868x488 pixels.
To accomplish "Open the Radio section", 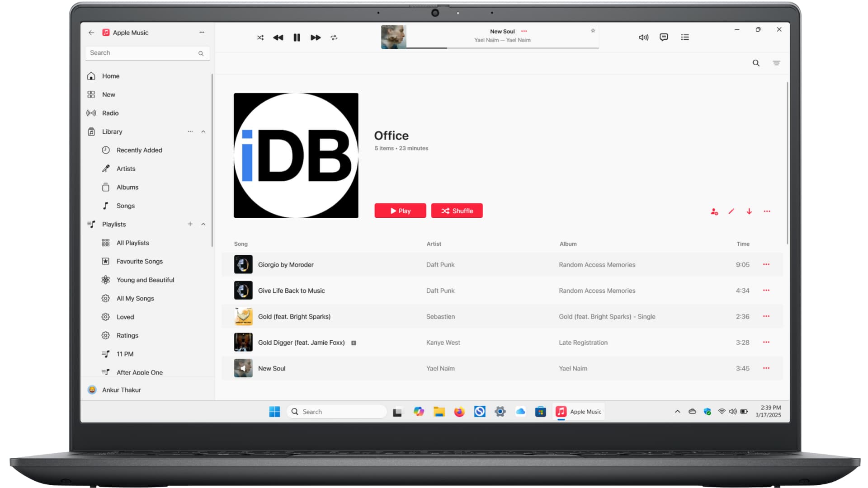I will (x=148, y=113).
